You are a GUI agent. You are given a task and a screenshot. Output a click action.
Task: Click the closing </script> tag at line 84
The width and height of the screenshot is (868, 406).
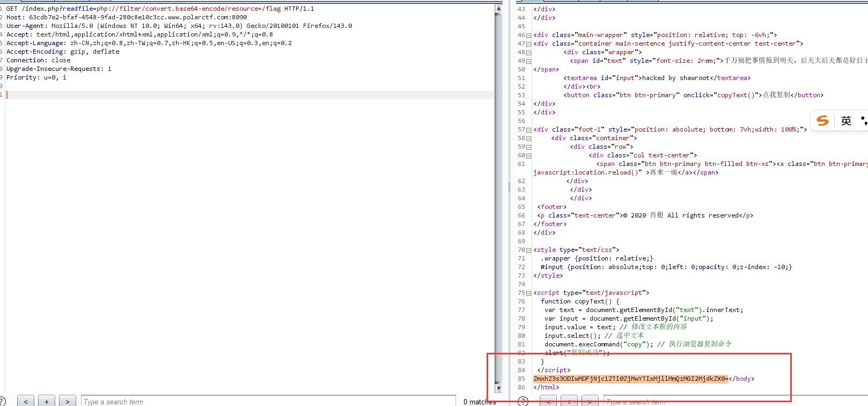click(x=554, y=370)
